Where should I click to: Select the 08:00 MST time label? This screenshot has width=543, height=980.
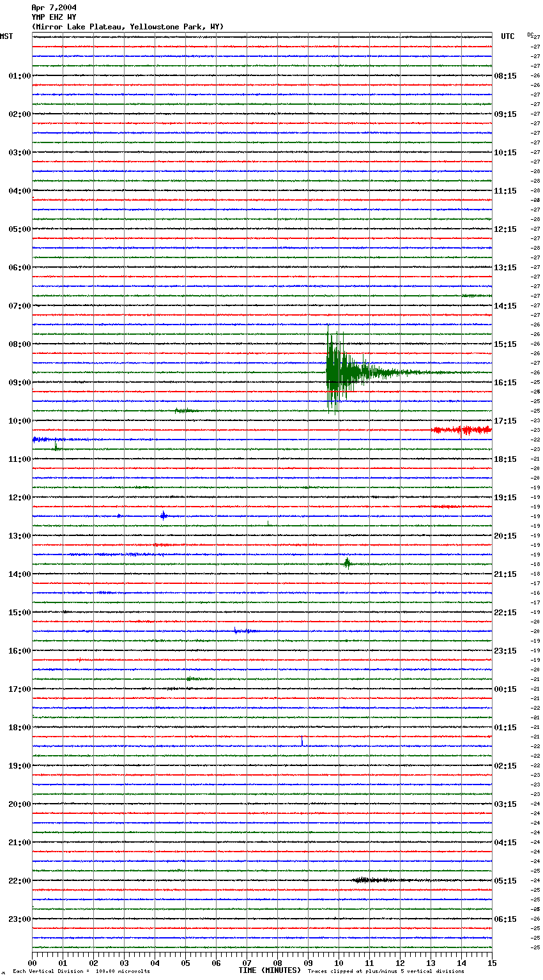[x=20, y=344]
